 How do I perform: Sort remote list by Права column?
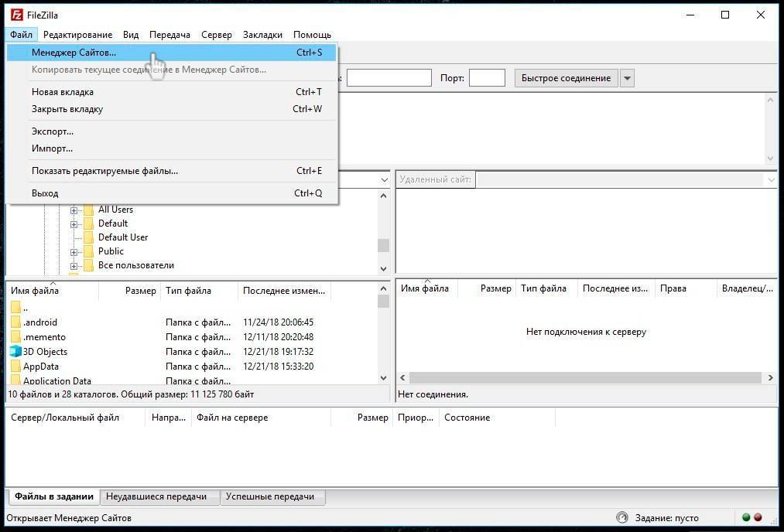(x=684, y=288)
